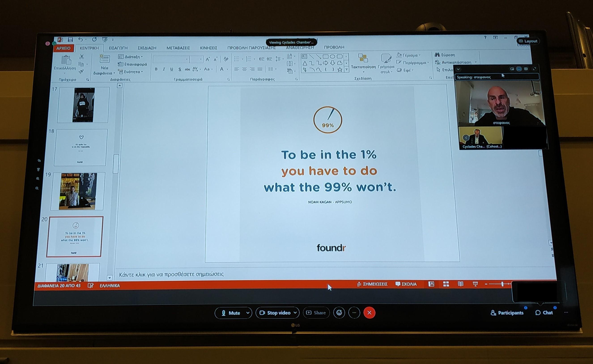The image size is (593, 364).
Task: Center text in paragraph group
Action: pyautogui.click(x=244, y=69)
